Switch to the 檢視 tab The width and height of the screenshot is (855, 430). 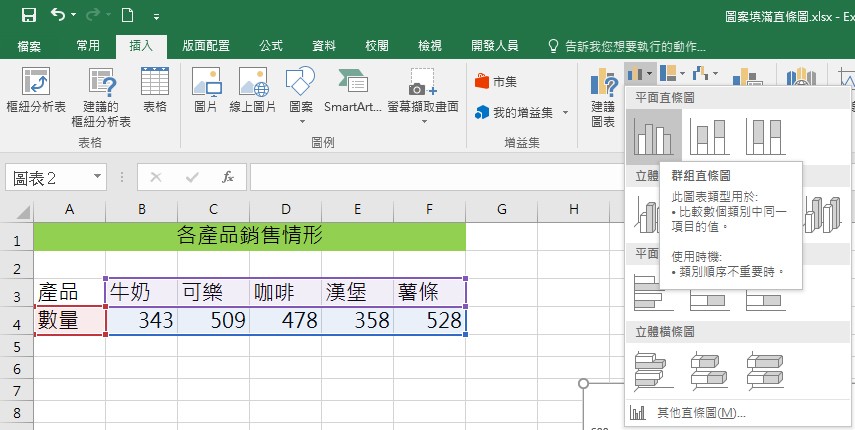pos(430,46)
